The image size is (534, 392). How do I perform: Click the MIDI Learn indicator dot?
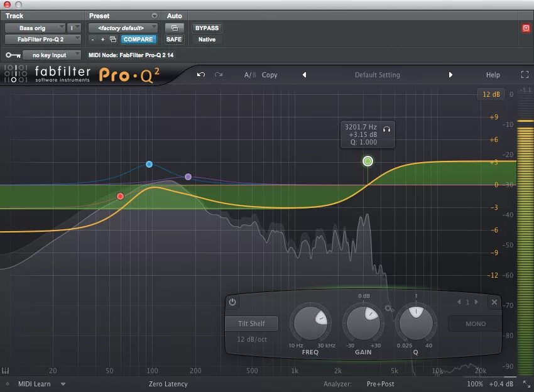coord(8,384)
